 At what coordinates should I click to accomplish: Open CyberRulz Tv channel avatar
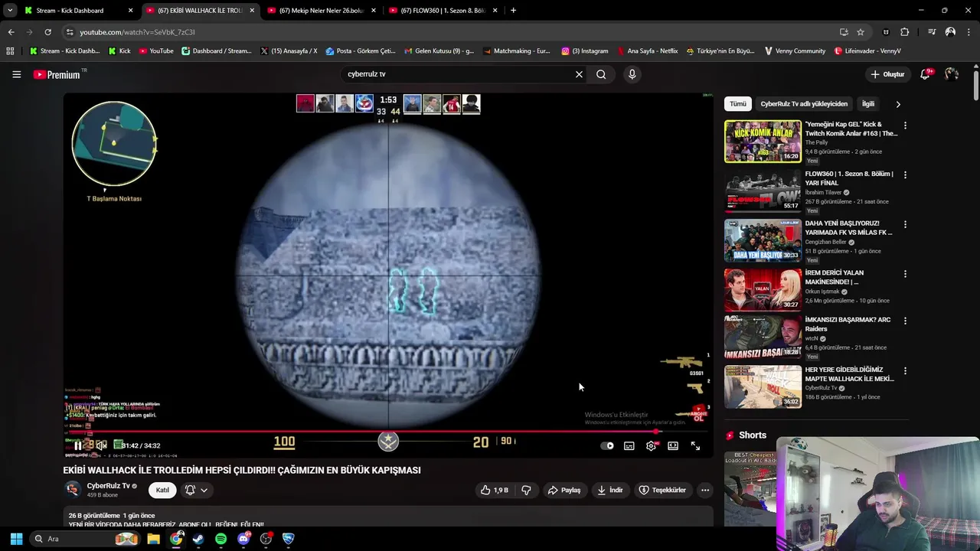pos(73,490)
